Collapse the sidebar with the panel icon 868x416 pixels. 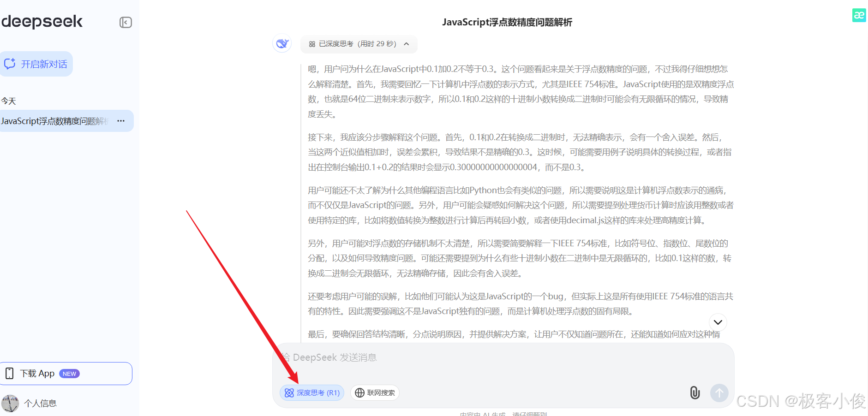[x=126, y=22]
